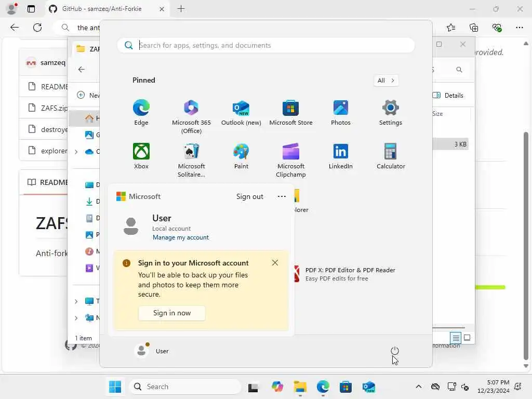Click the clock showing 5:07 PM
Viewport: 532px width, 399px height.
[x=493, y=387]
